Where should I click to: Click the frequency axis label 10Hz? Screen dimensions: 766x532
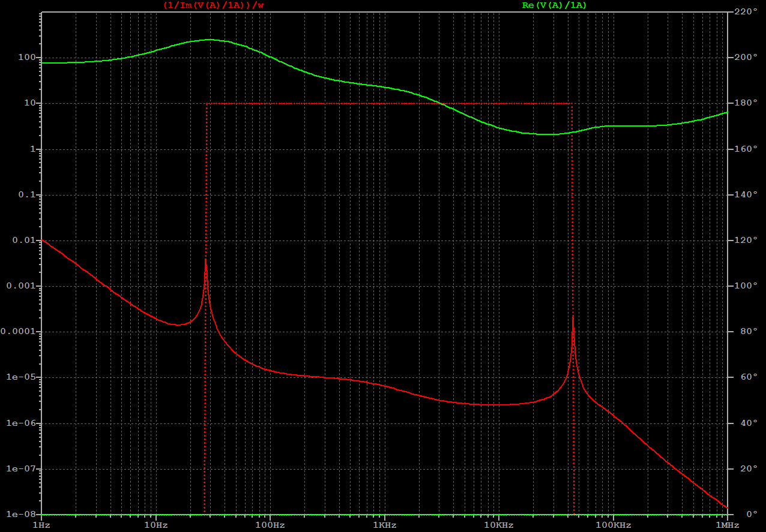coord(155,525)
